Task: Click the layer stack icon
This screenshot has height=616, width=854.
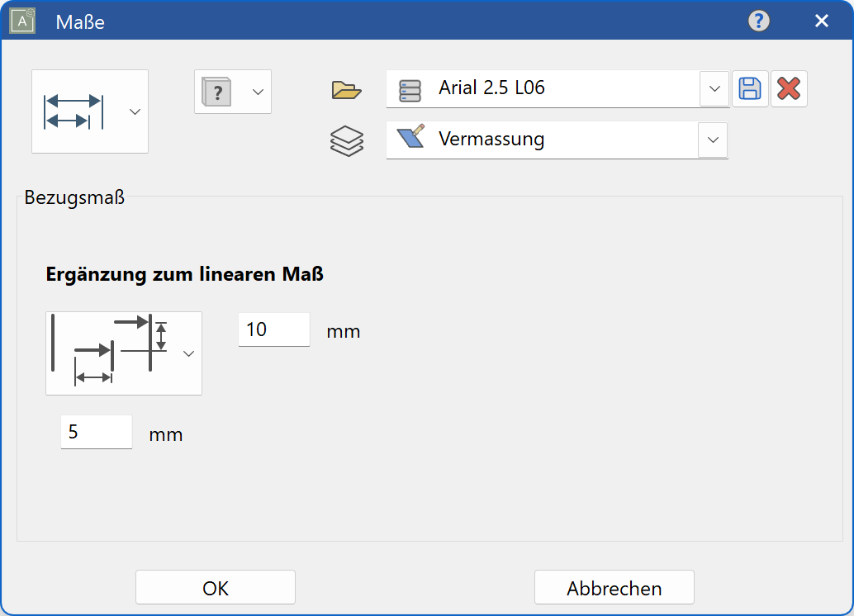Action: [346, 140]
